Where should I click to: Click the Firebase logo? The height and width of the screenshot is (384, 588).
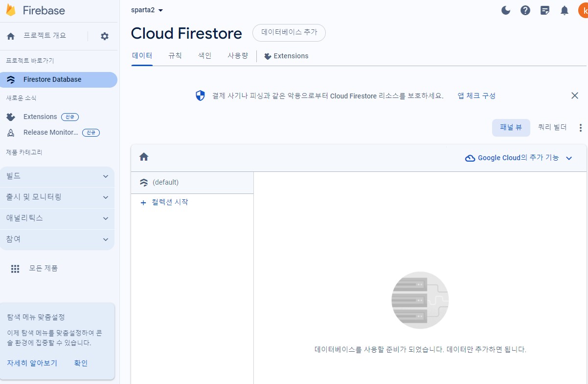(x=35, y=10)
